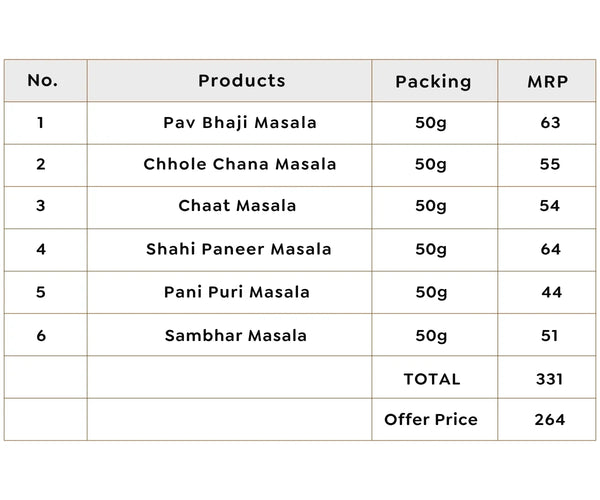Select the MRP value 44

pos(551,292)
